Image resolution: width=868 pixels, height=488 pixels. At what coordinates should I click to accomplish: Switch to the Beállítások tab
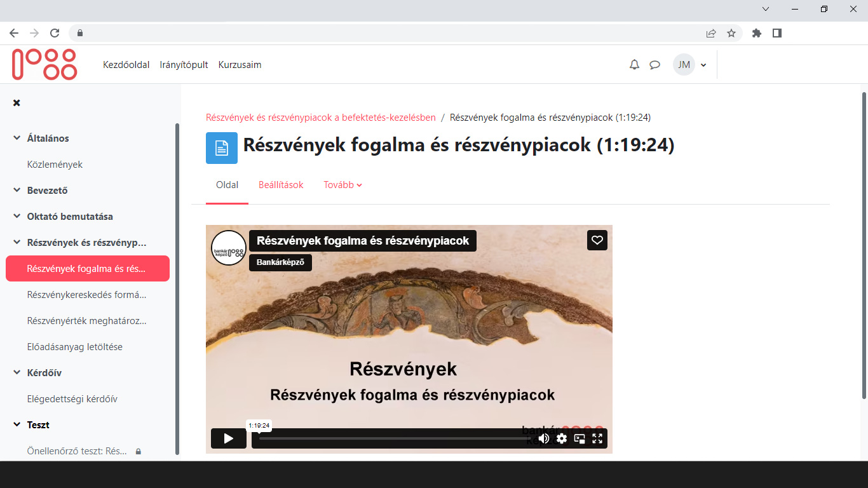point(281,185)
